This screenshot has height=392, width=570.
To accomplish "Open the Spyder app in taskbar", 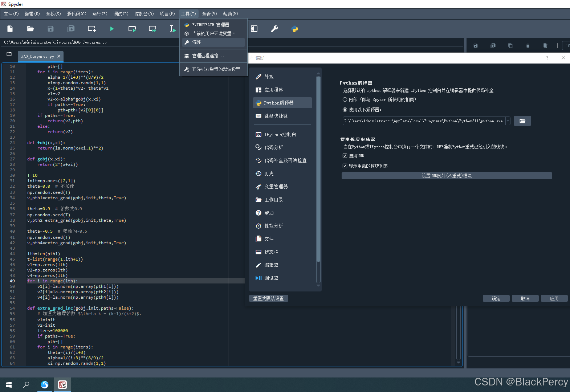I will [x=62, y=385].
